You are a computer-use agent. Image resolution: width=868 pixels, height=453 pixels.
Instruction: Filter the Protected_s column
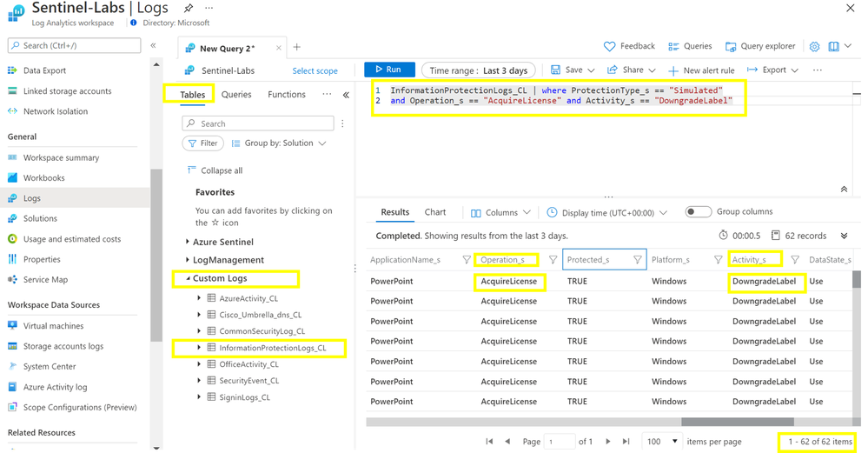tap(637, 260)
